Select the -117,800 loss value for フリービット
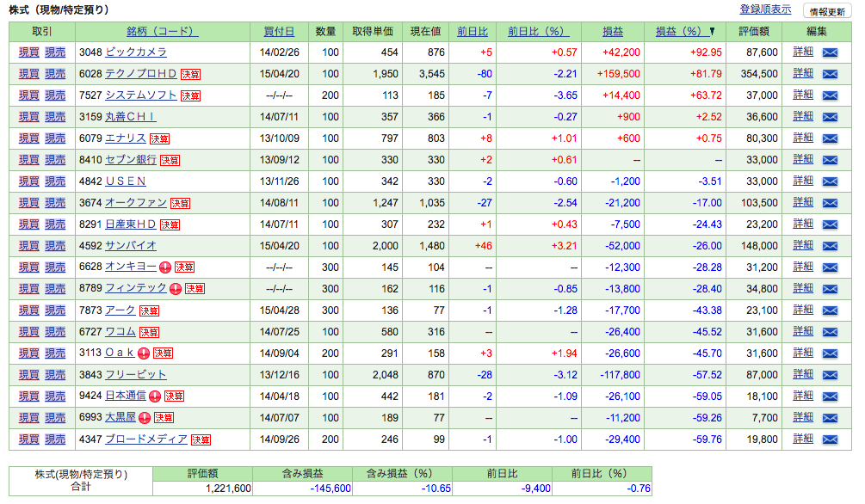The width and height of the screenshot is (865, 504). (620, 375)
